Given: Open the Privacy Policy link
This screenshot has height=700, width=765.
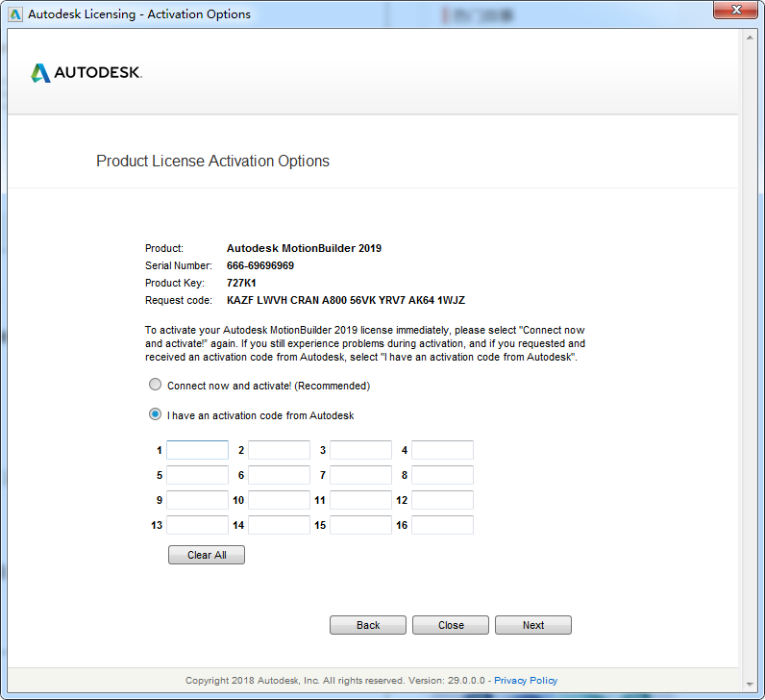Looking at the screenshot, I should pyautogui.click(x=526, y=681).
